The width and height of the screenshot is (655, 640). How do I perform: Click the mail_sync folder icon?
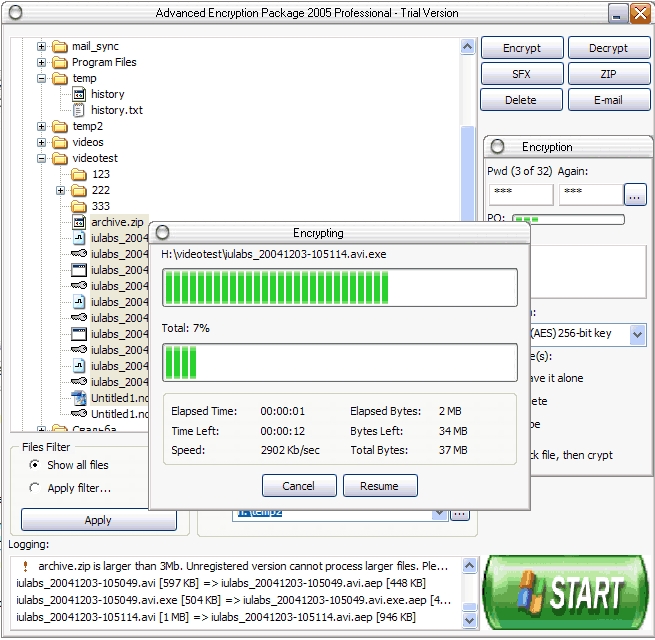pos(60,46)
